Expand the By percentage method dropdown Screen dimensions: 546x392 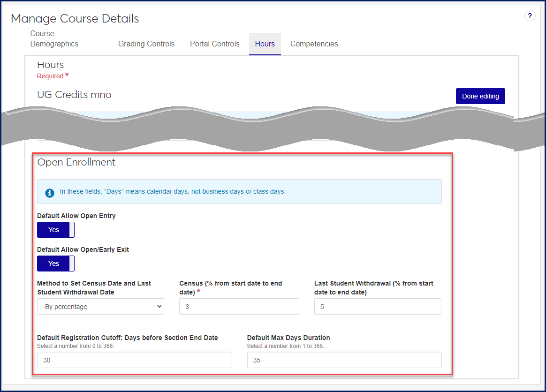point(100,307)
